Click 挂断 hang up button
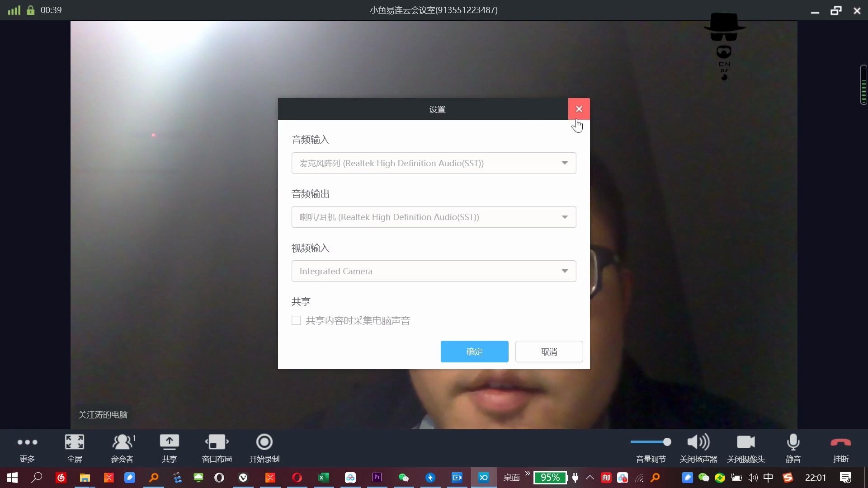The height and width of the screenshot is (488, 868). tap(840, 447)
